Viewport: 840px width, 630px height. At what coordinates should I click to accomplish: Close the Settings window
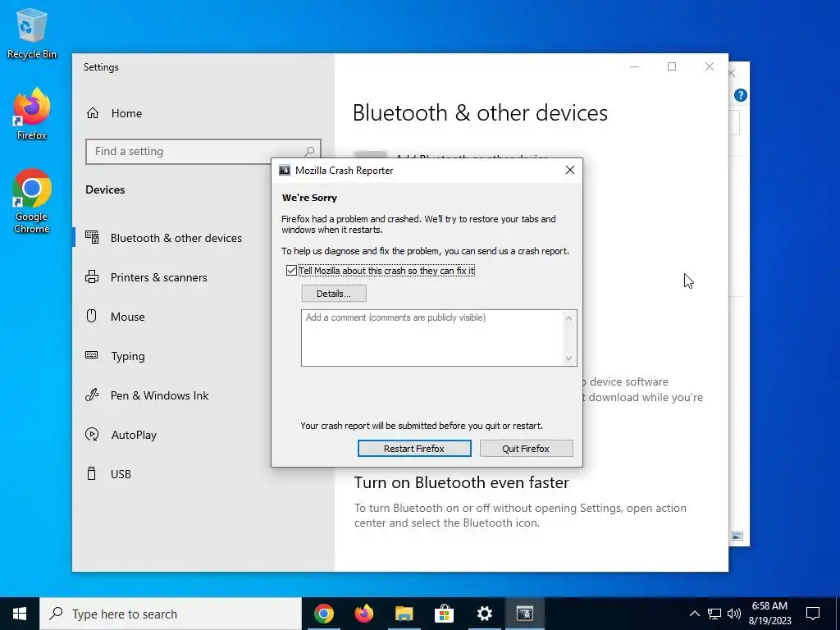[x=710, y=66]
